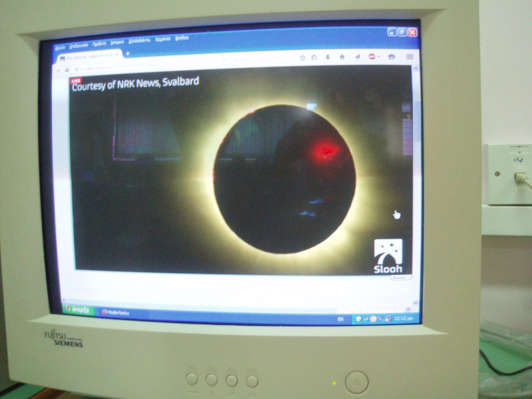Click the EN language indicator
Image resolution: width=532 pixels, height=399 pixels.
(x=340, y=319)
